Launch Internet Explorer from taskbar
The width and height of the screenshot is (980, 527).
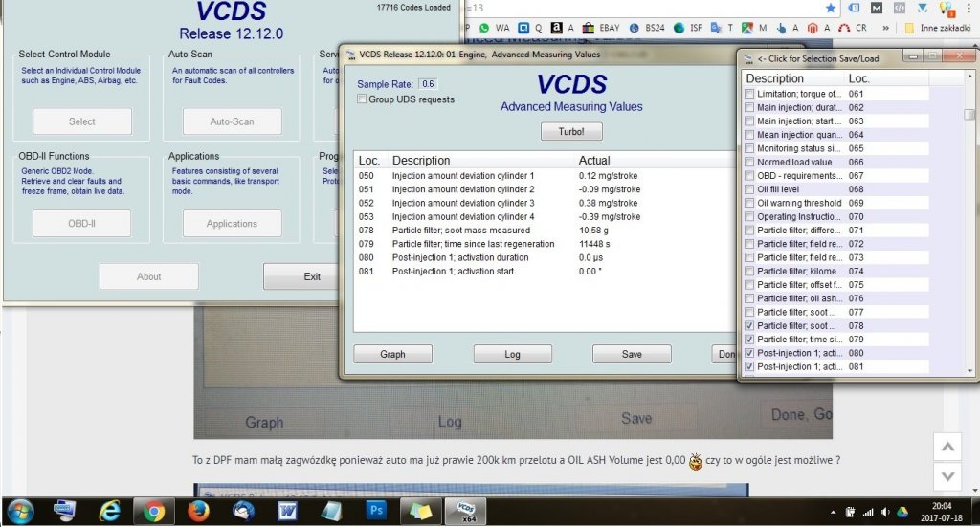[109, 512]
